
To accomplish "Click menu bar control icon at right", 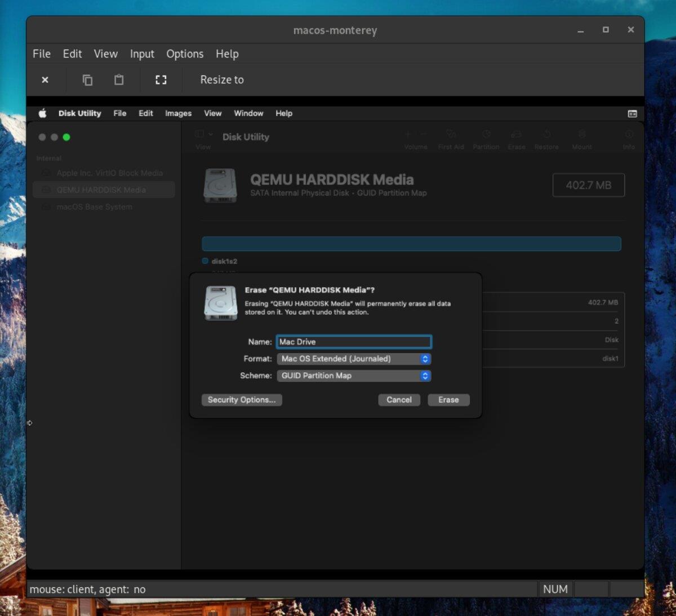I will click(x=632, y=114).
